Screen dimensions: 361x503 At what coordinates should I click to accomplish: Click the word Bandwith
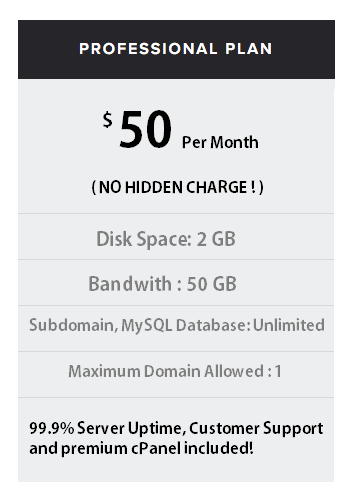pyautogui.click(x=130, y=284)
